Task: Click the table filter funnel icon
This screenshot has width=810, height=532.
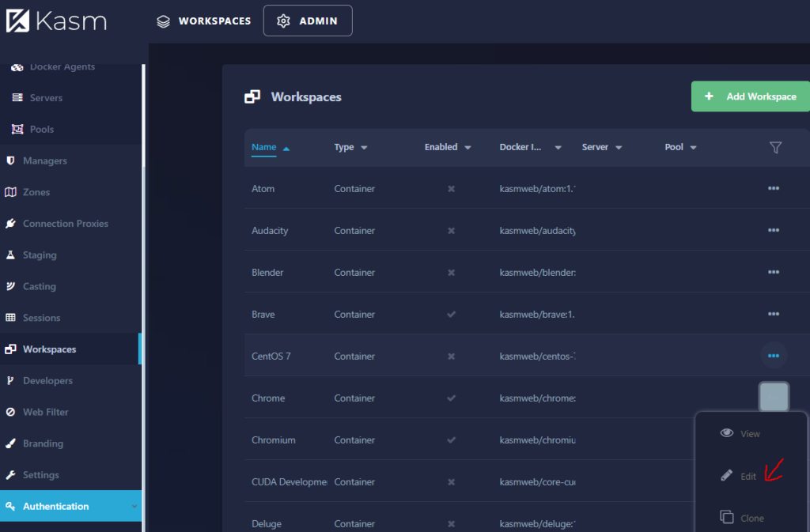Action: point(775,148)
